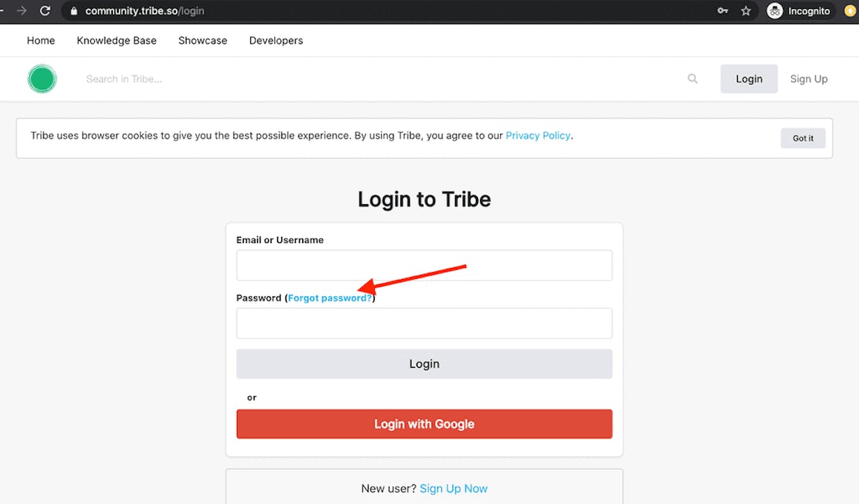
Task: Click the green Tribe logo
Action: [42, 79]
